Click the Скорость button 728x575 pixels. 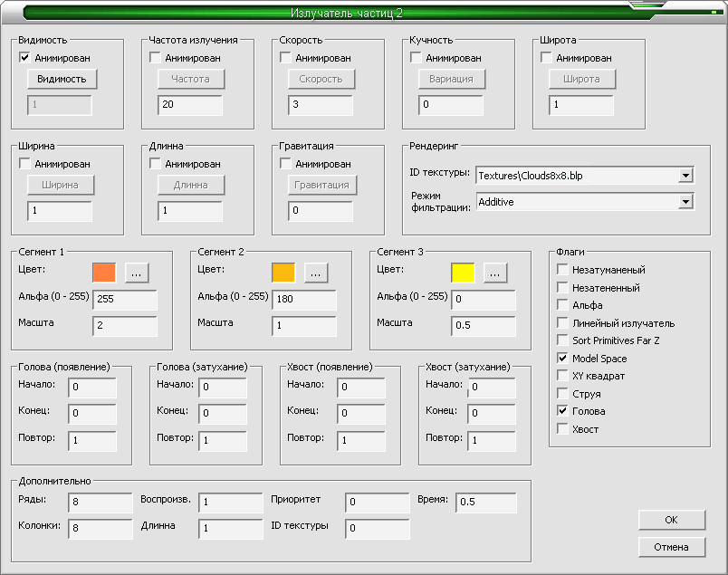coord(321,79)
